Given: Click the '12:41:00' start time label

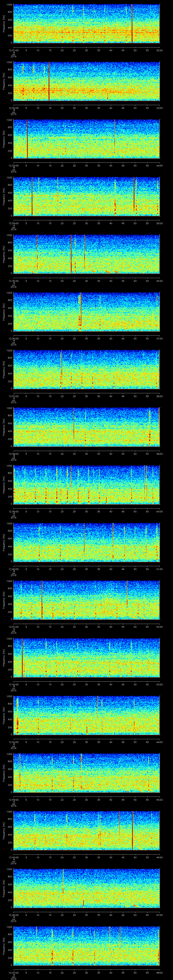Looking at the screenshot, I should [x=14, y=627].
